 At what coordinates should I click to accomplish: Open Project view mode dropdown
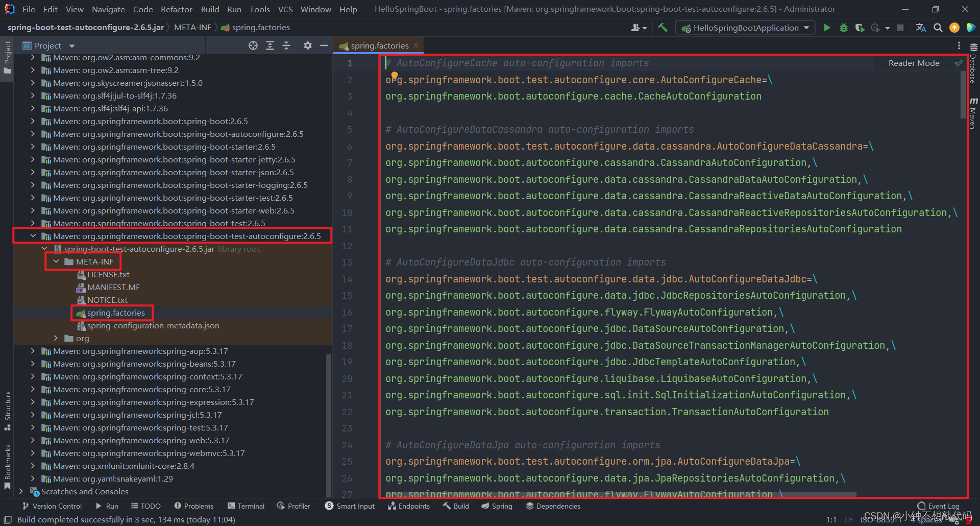pyautogui.click(x=72, y=46)
